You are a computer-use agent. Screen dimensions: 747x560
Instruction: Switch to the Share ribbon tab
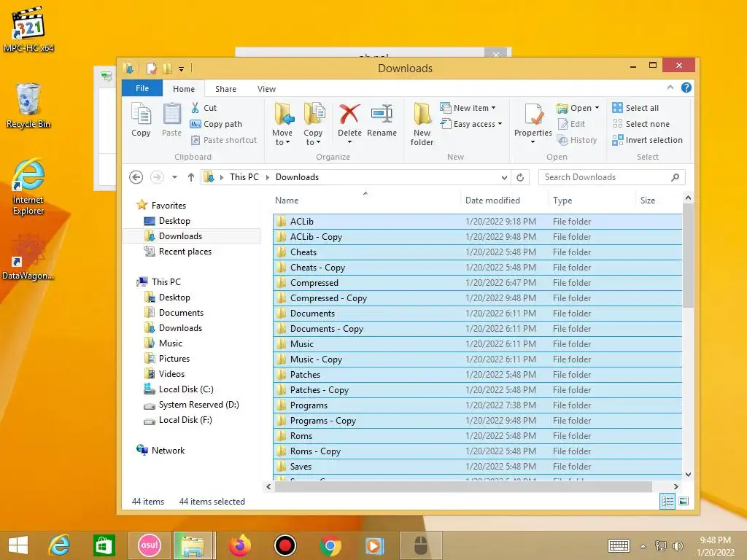pos(225,88)
